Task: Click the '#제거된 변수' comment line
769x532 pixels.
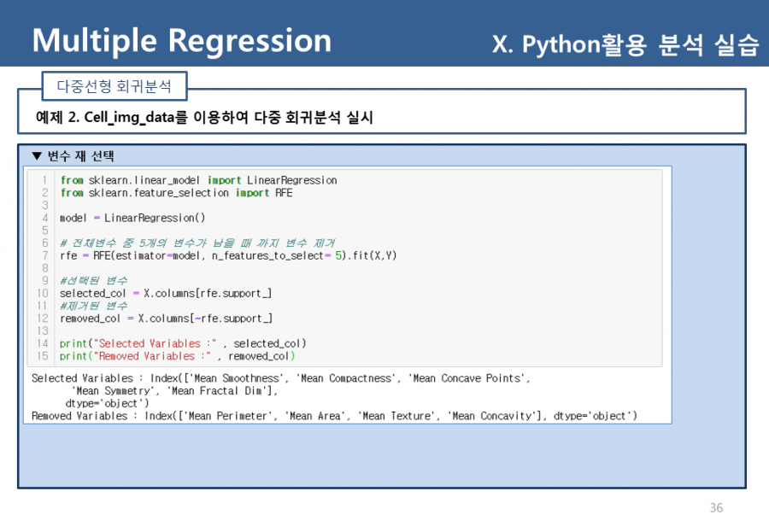Action: point(94,306)
